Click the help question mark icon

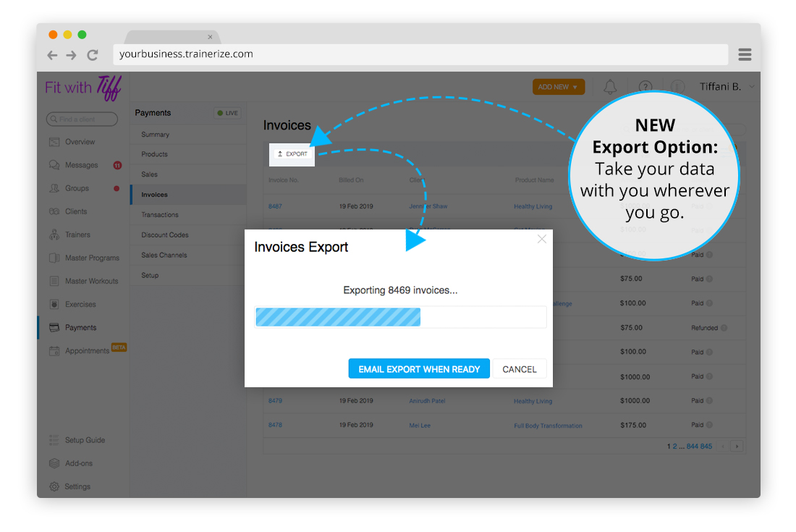[x=645, y=87]
